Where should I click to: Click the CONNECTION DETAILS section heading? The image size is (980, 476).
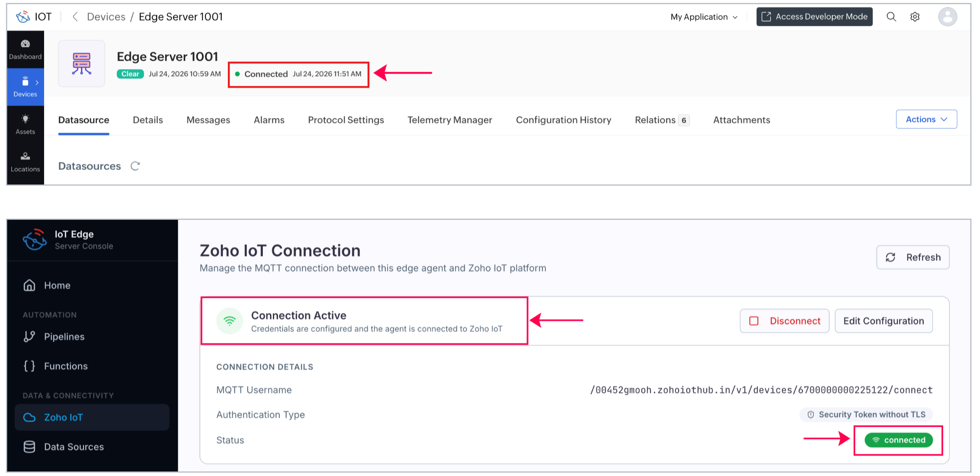pos(265,367)
